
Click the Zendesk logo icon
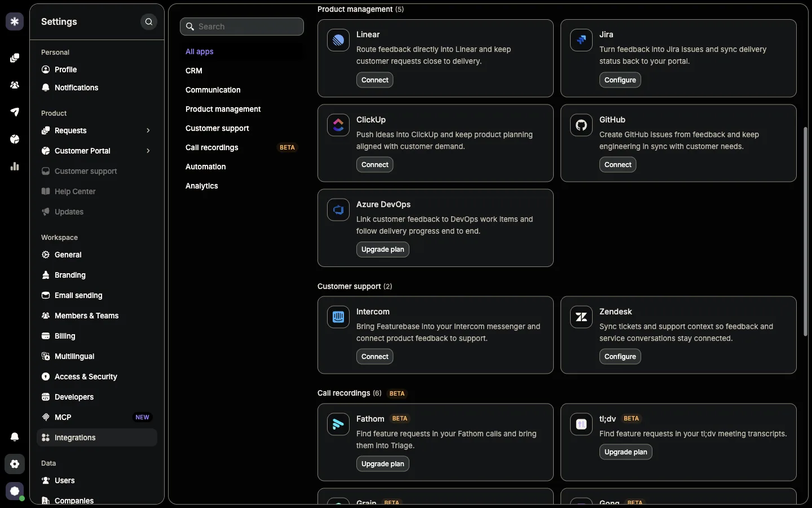coord(581,317)
